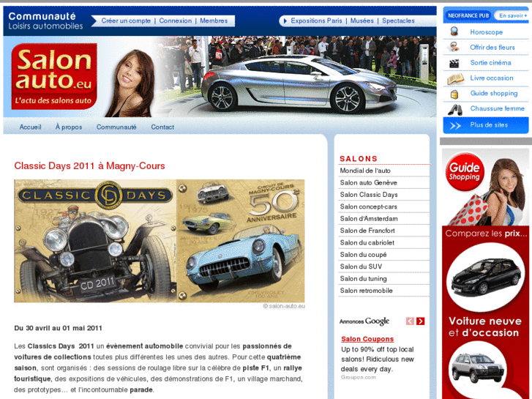
Task: Click the Salon auto.eu red logo
Action: coord(54,76)
